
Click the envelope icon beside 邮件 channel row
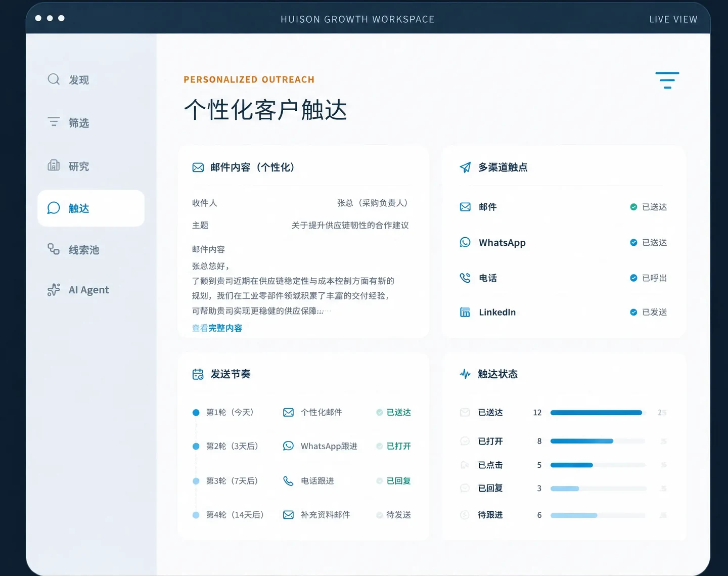(x=465, y=207)
